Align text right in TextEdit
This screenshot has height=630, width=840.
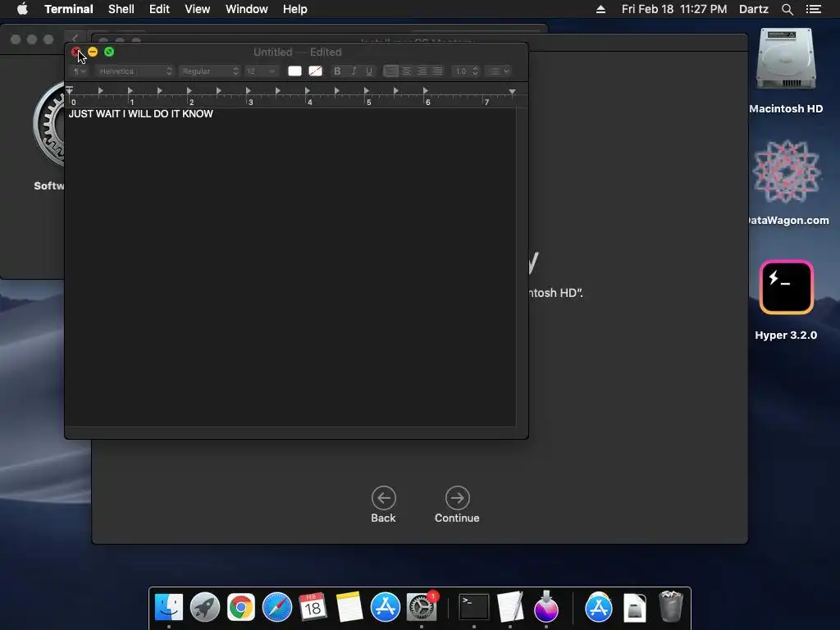pos(422,71)
